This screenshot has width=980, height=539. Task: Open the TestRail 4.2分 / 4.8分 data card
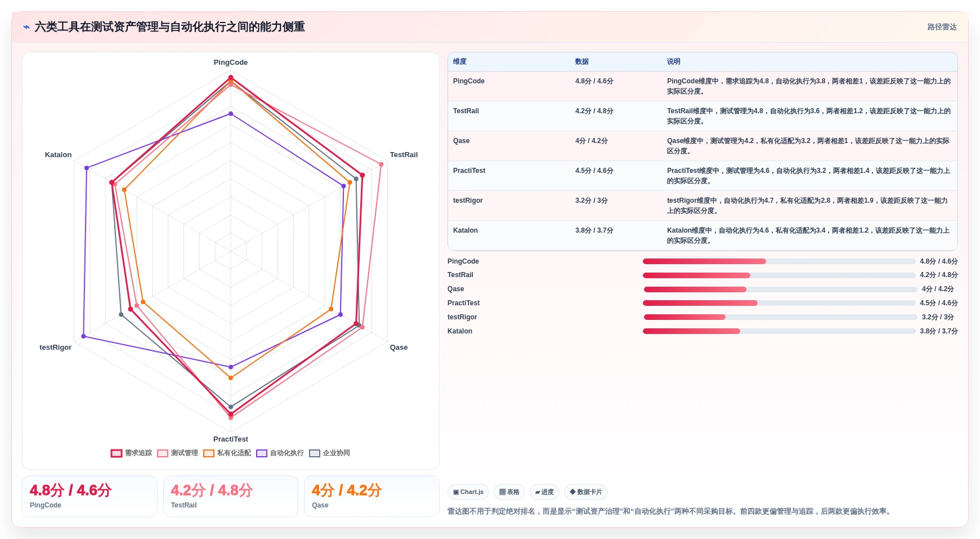(x=231, y=496)
